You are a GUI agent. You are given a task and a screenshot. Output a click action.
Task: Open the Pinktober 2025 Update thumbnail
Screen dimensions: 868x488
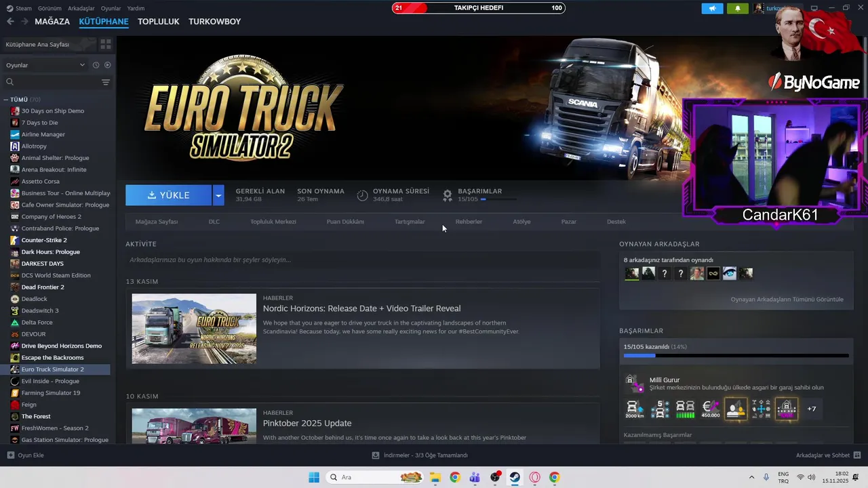[194, 426]
